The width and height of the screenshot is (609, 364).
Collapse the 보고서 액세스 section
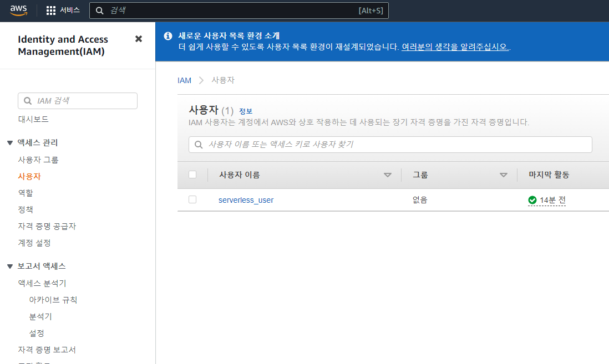pyautogui.click(x=10, y=266)
